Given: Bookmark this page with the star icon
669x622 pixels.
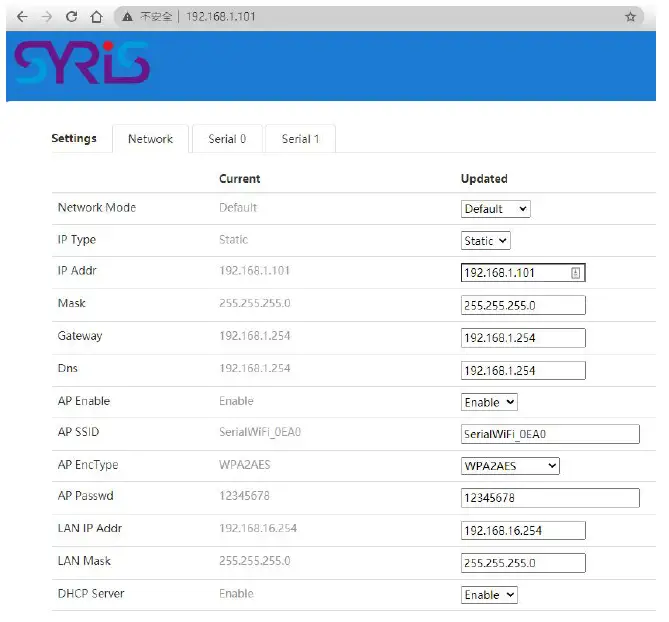Looking at the screenshot, I should click(630, 17).
